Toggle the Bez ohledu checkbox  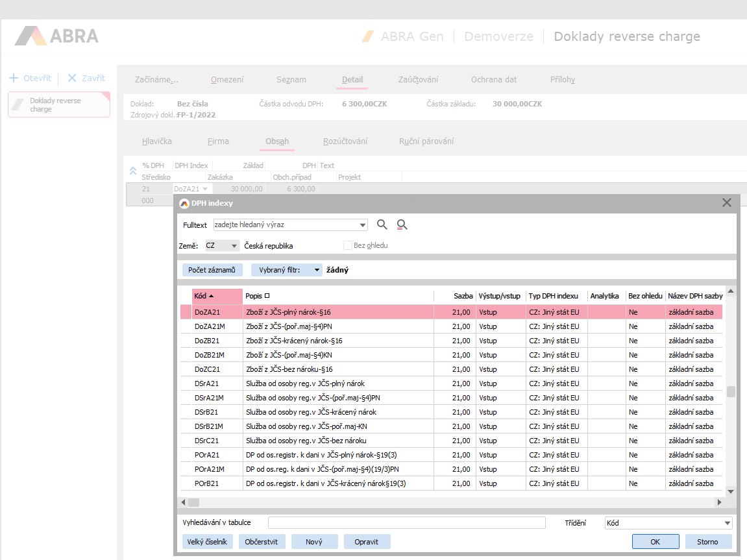coord(348,246)
